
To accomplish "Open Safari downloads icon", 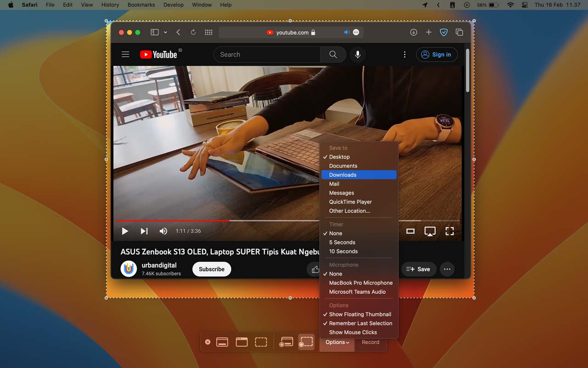I will click(413, 32).
